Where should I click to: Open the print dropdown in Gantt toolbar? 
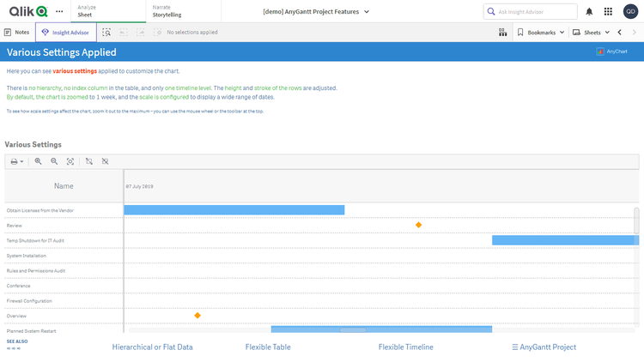pos(16,161)
